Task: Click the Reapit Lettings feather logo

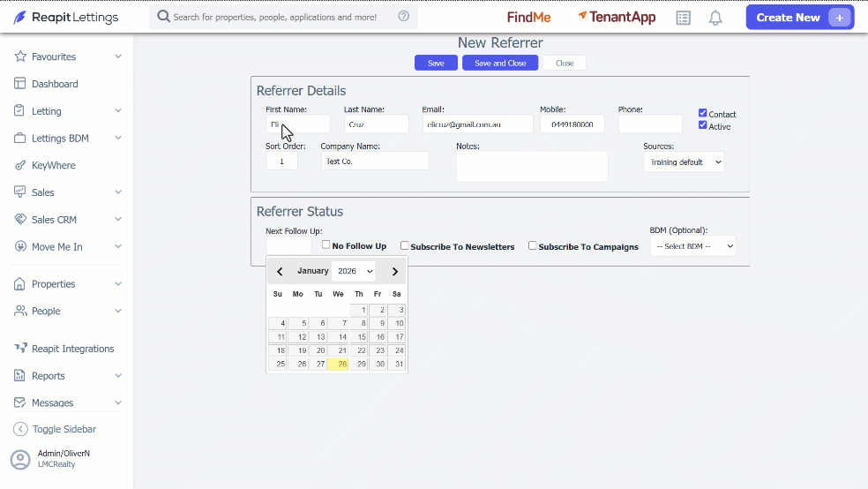Action: tap(19, 17)
